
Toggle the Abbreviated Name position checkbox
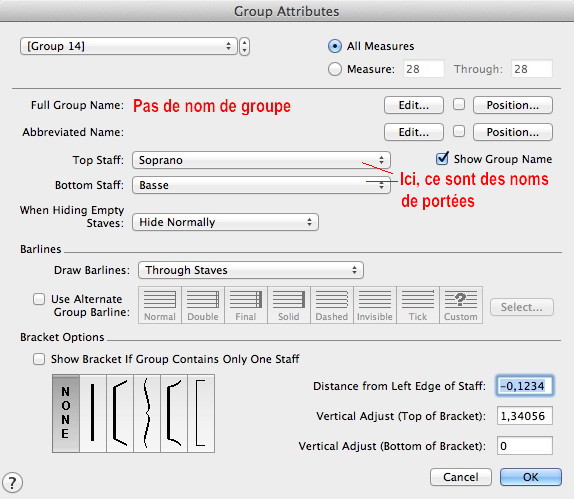[x=459, y=131]
